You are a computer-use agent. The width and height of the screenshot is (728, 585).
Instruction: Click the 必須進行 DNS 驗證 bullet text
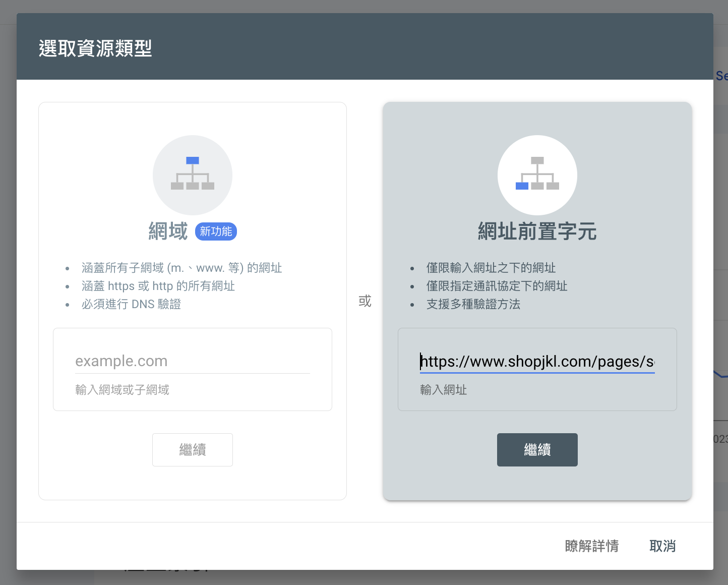pos(131,304)
